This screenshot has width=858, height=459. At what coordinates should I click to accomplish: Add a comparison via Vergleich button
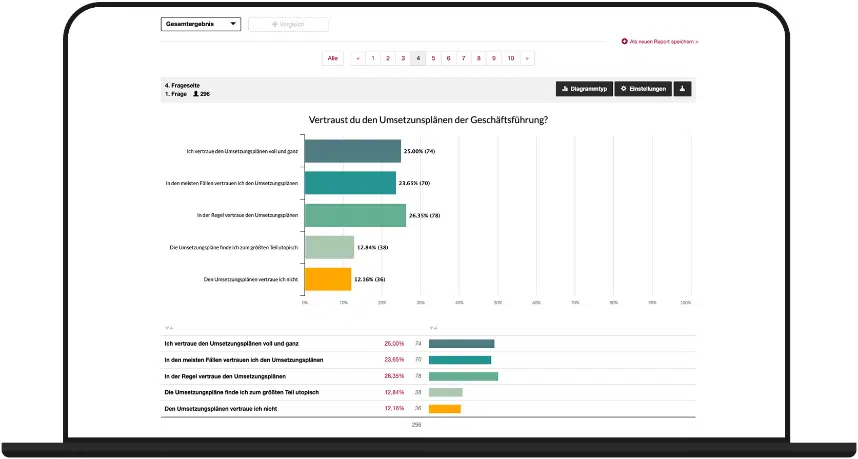pos(288,24)
